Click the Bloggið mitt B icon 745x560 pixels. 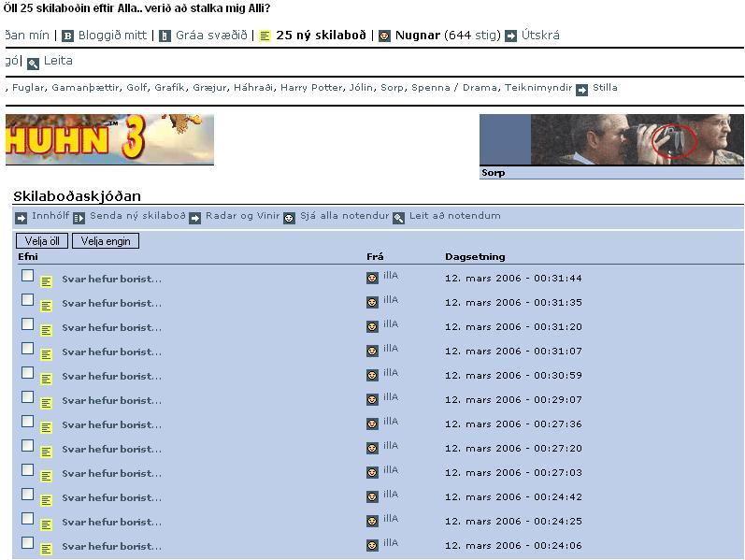click(68, 36)
